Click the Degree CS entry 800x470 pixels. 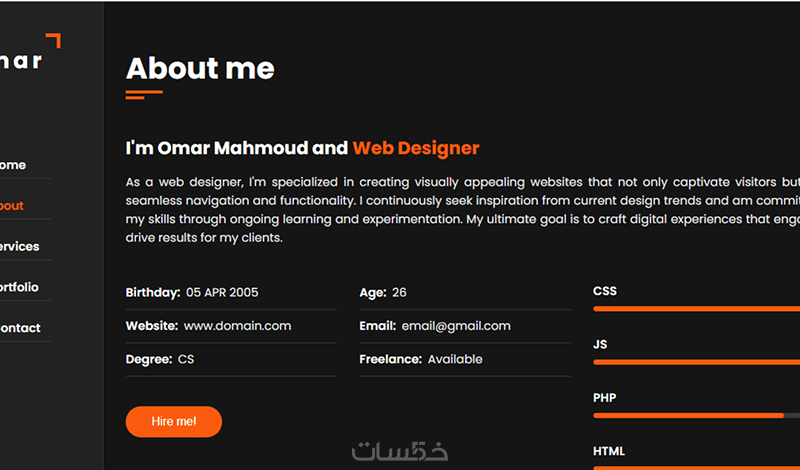tap(186, 359)
